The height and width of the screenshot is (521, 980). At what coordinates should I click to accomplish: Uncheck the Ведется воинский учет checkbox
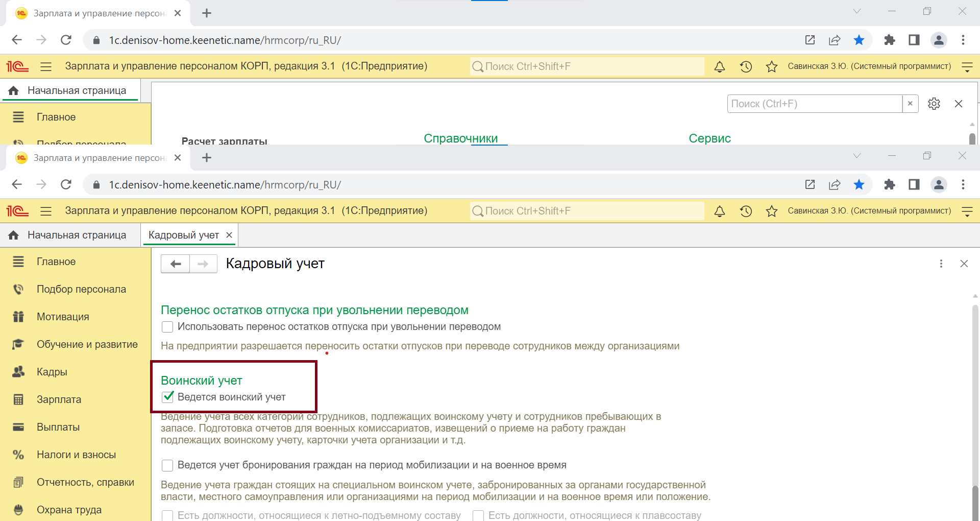(x=167, y=397)
